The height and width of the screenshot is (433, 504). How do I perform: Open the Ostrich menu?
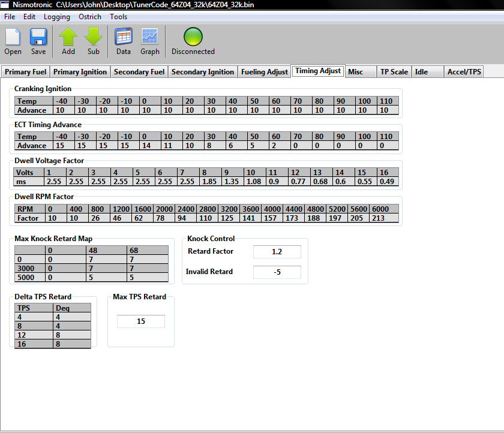pos(90,17)
